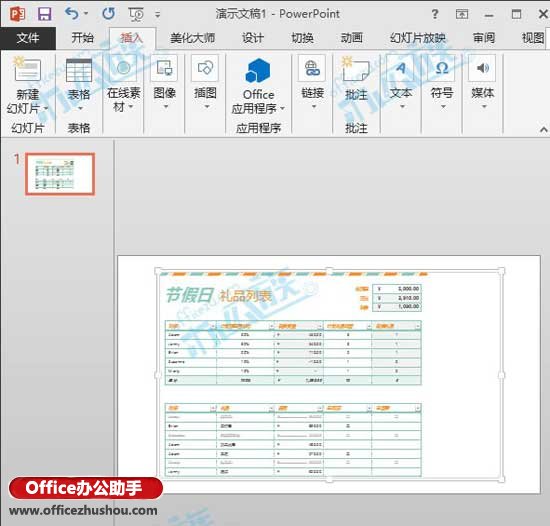Select slide 1 thumbnail
This screenshot has width=550, height=526.
(x=60, y=174)
